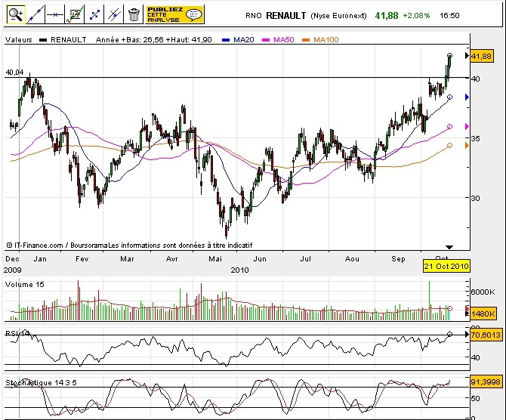The image size is (506, 420).
Task: Click the Stochastique 14 3 5 label
Action: 41,382
